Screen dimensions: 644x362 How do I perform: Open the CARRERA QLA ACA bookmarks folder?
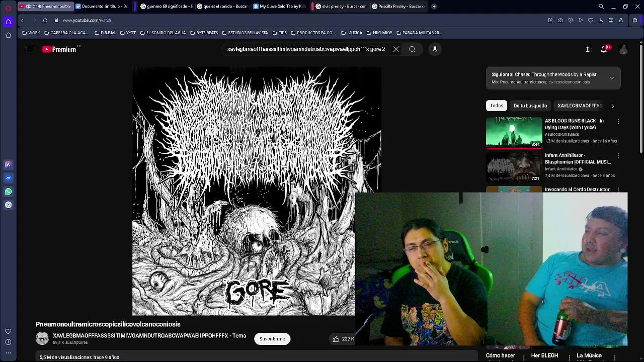tap(66, 33)
